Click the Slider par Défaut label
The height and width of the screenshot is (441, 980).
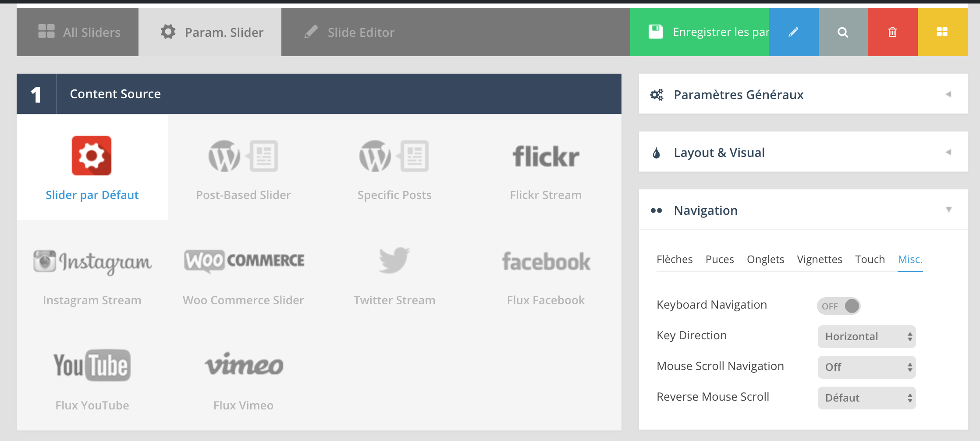click(x=92, y=195)
